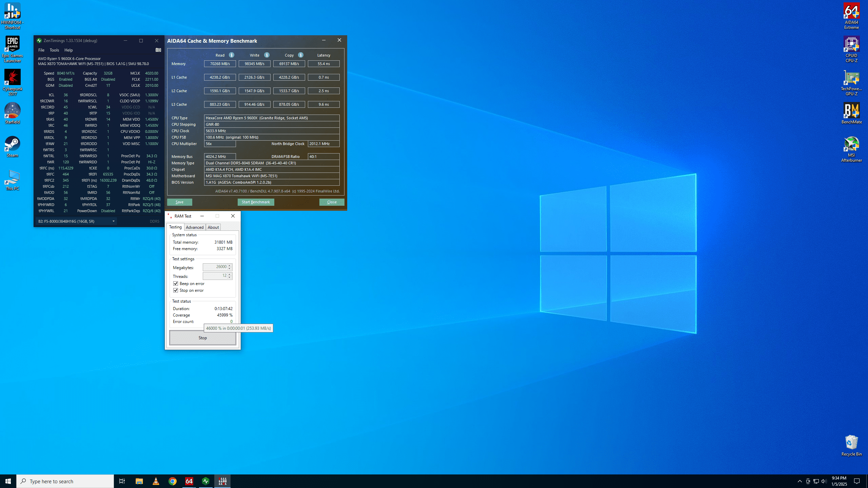Toggle the Stop on error checkbox
Image resolution: width=868 pixels, height=488 pixels.
click(x=176, y=290)
